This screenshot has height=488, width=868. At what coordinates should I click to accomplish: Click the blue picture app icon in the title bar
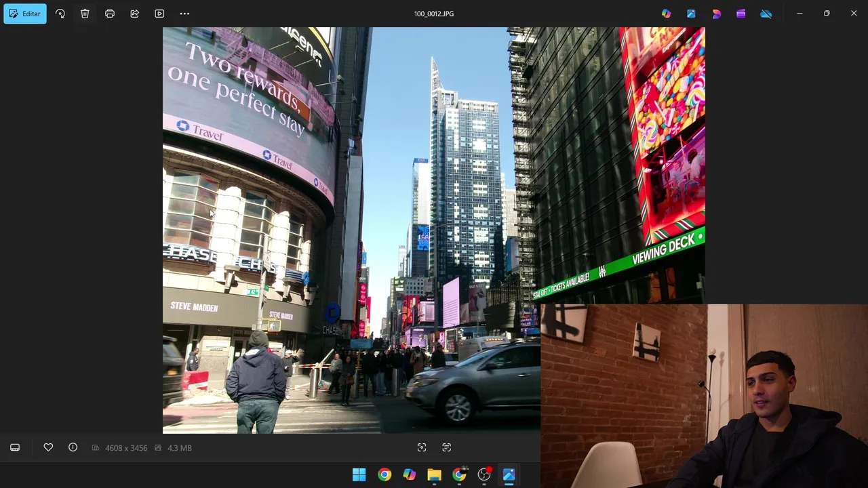(x=691, y=14)
